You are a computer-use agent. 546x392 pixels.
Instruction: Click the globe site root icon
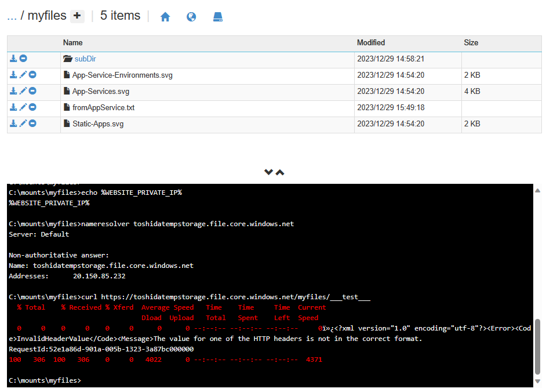pyautogui.click(x=191, y=17)
